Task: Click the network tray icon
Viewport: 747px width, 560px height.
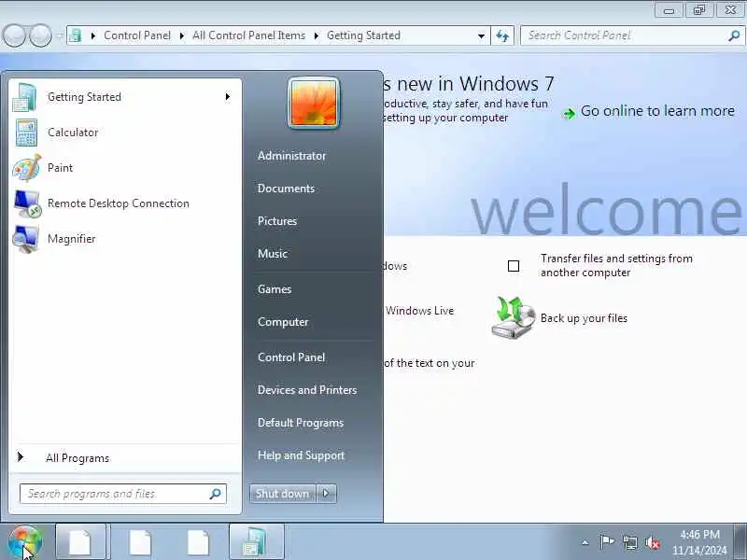Action: tap(629, 542)
